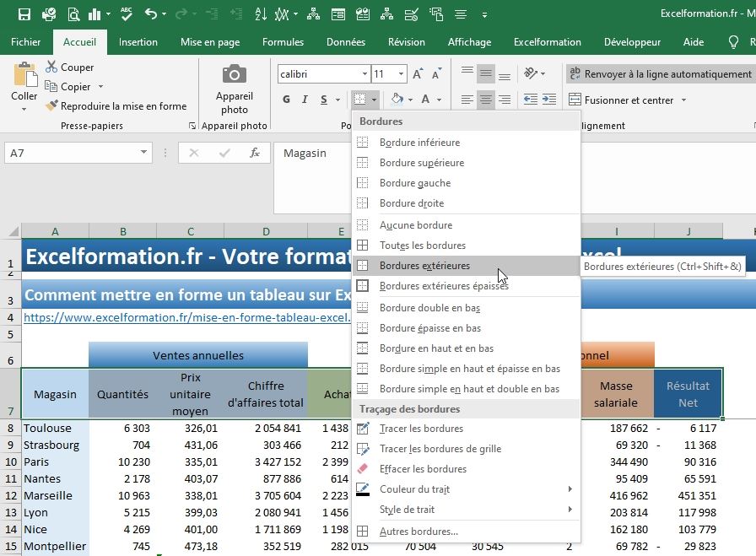Open the excelformation.fr hyperlink in cell A4
The width and height of the screenshot is (756, 556).
pyautogui.click(x=187, y=318)
